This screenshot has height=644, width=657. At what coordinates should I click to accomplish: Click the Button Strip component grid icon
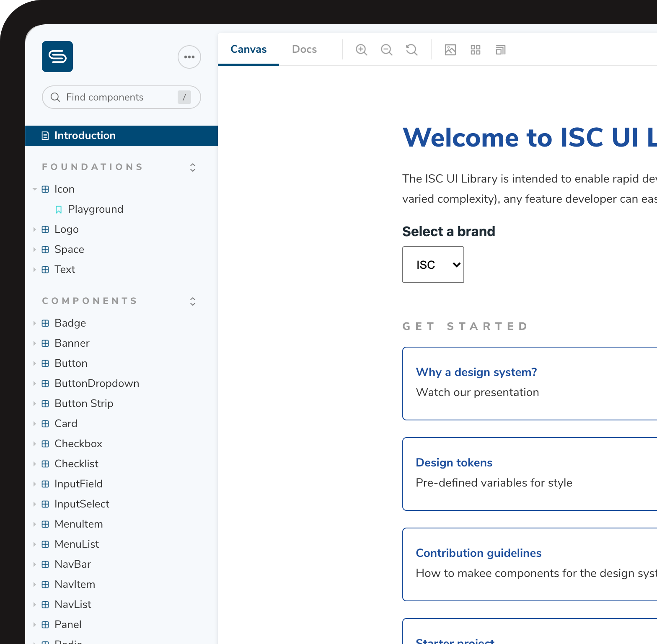pos(45,404)
